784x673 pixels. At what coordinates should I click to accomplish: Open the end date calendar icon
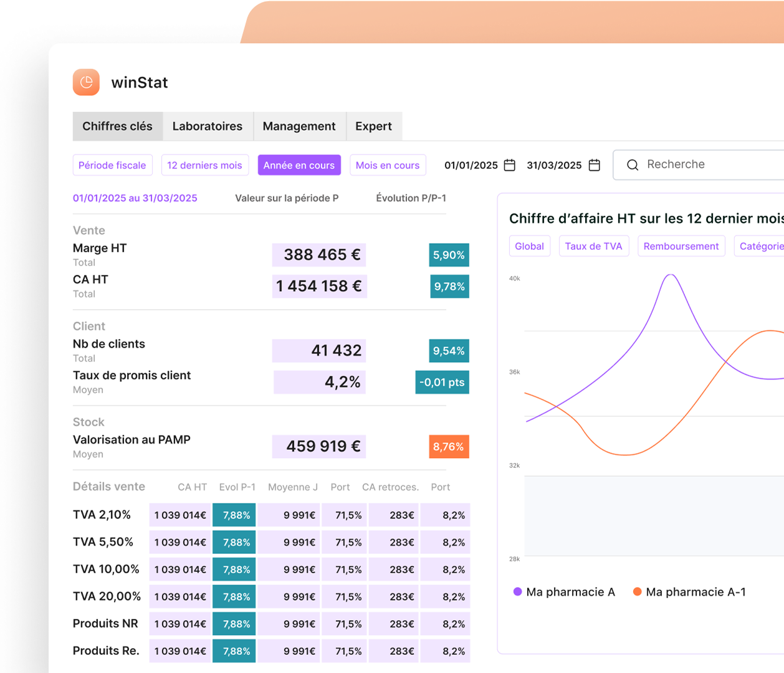tap(594, 165)
